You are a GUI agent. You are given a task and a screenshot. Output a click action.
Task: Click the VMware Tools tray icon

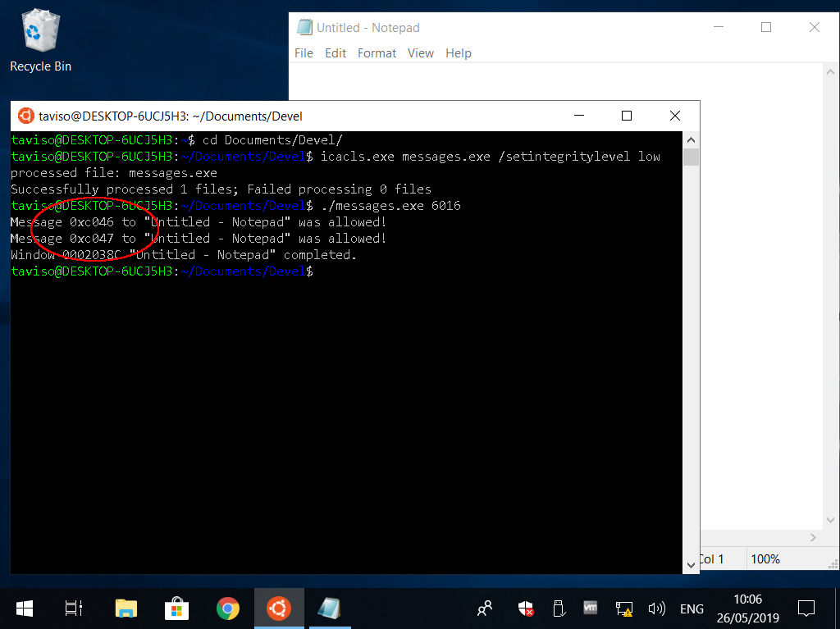[590, 608]
